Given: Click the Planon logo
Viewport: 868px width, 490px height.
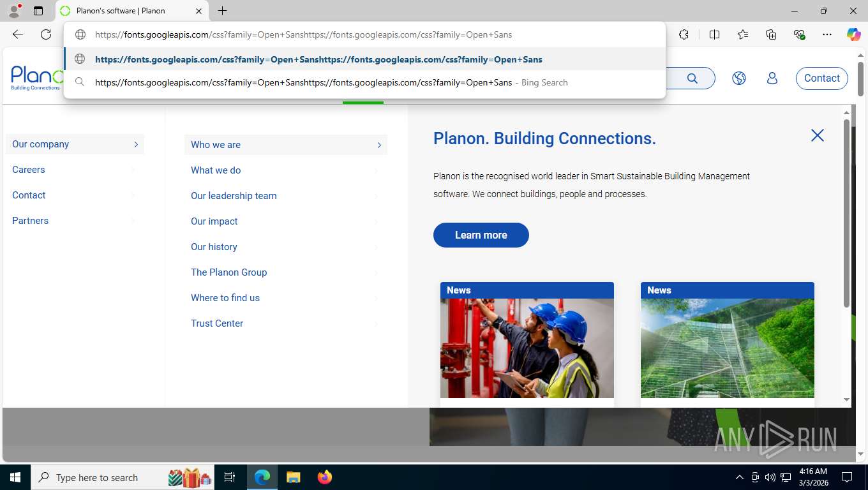Looking at the screenshot, I should [x=37, y=78].
